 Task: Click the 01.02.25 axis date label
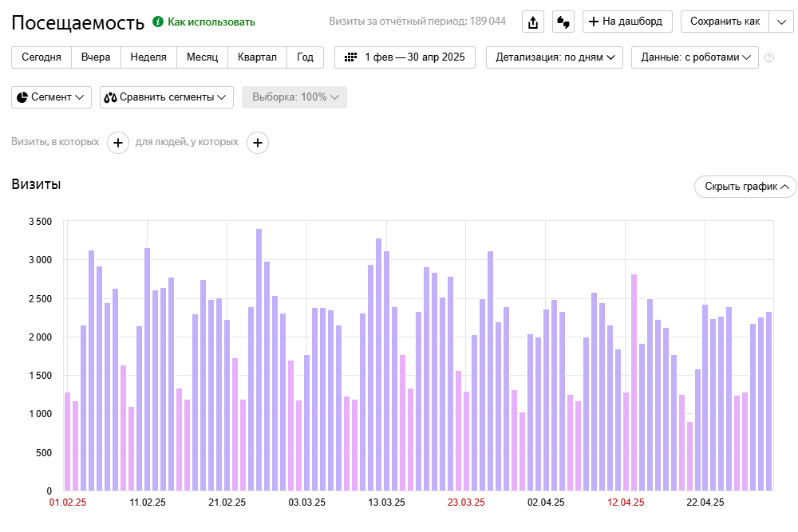pos(68,502)
